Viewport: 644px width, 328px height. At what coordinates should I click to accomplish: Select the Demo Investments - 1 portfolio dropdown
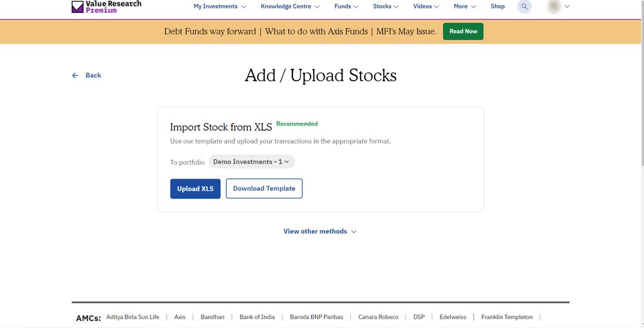[251, 162]
